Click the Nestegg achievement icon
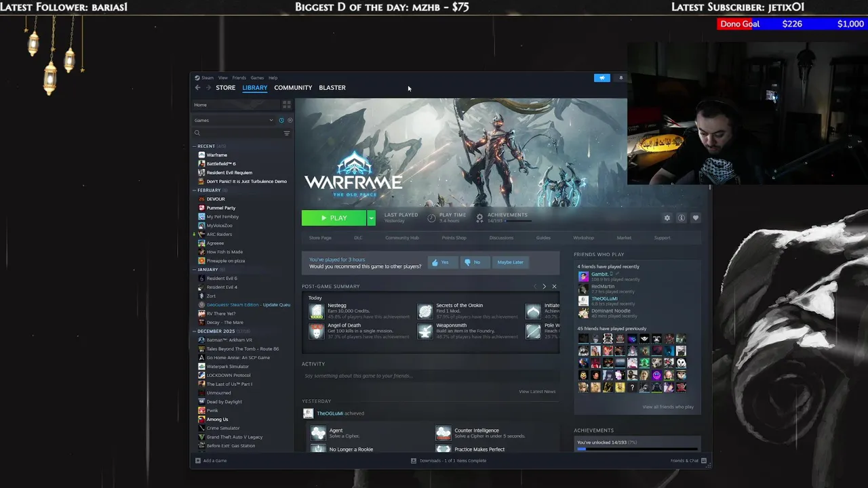 pyautogui.click(x=317, y=311)
